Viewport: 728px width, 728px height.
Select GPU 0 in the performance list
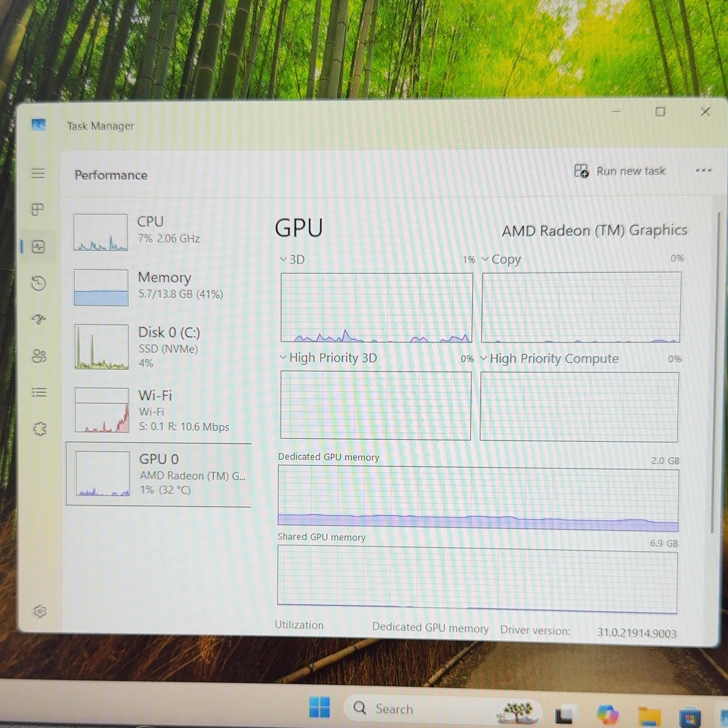point(159,475)
